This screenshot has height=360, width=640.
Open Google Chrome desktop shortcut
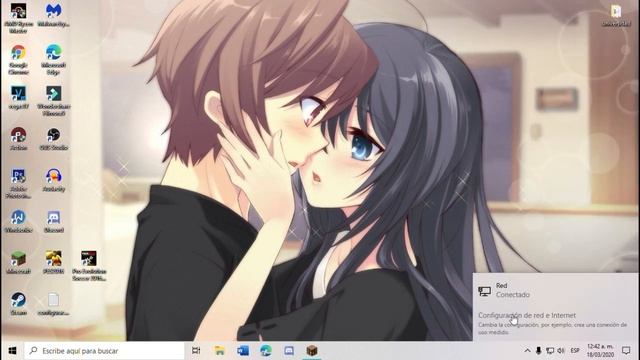coord(18,59)
